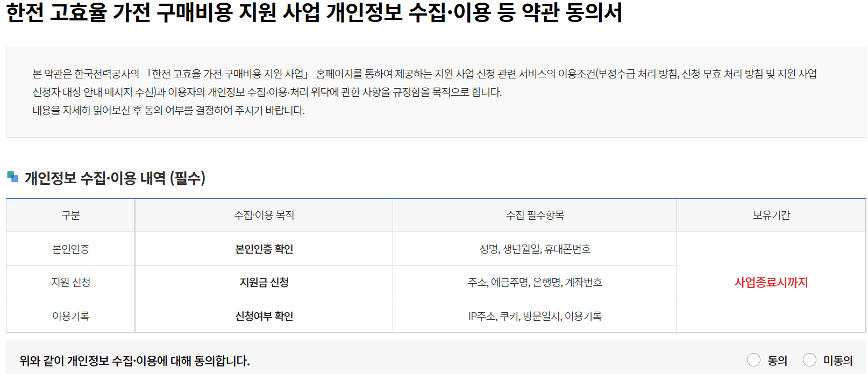Click the 지원 신청 category cell

[x=70, y=282]
